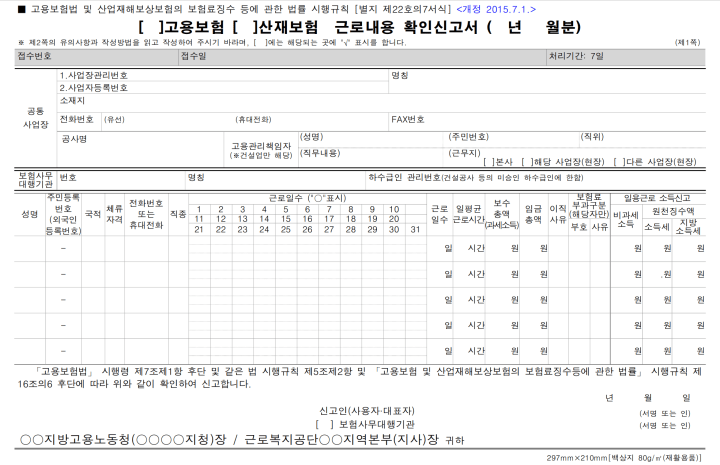Select the 보험료 부과구분 header
Image resolution: width=720 pixels, height=465 pixels.
(589, 206)
